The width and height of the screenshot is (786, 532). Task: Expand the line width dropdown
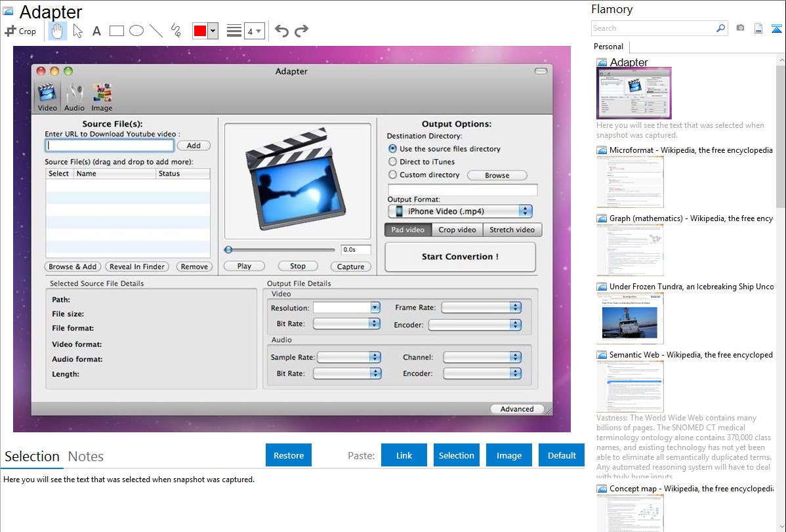click(254, 31)
